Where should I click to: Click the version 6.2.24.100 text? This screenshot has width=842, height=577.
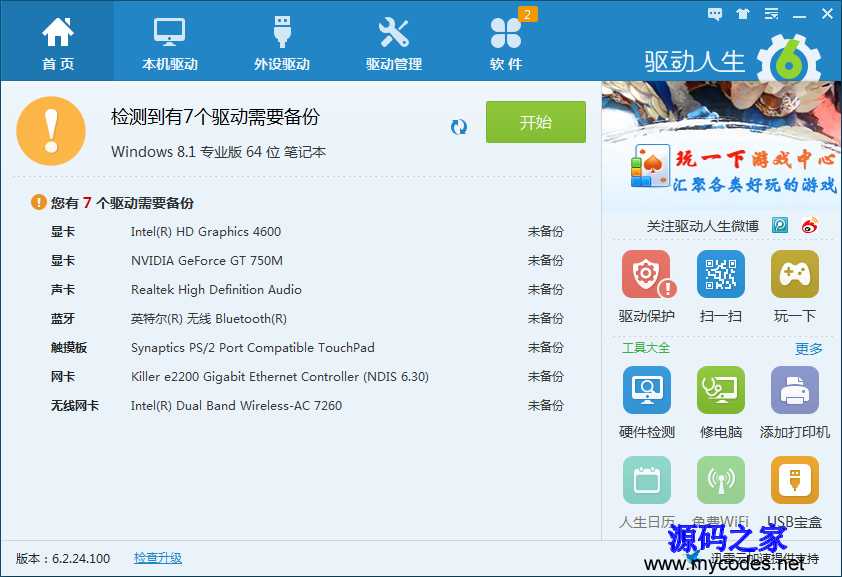click(63, 558)
